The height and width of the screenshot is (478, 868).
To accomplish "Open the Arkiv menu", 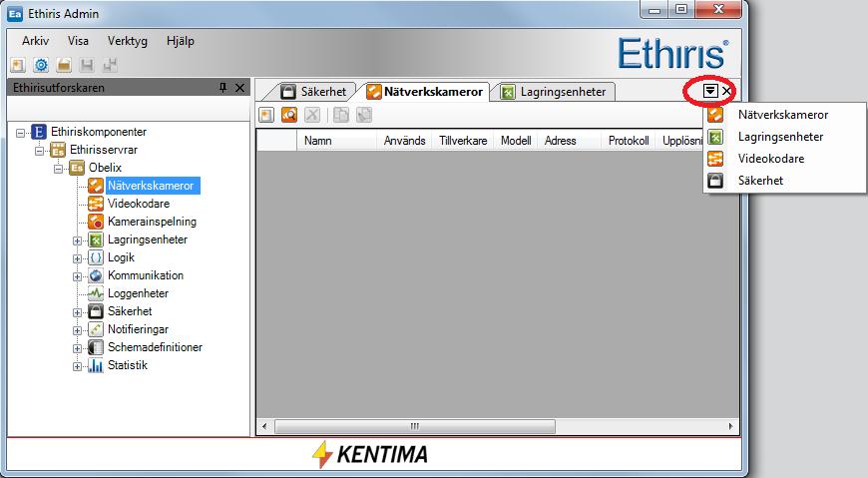I will 36,41.
